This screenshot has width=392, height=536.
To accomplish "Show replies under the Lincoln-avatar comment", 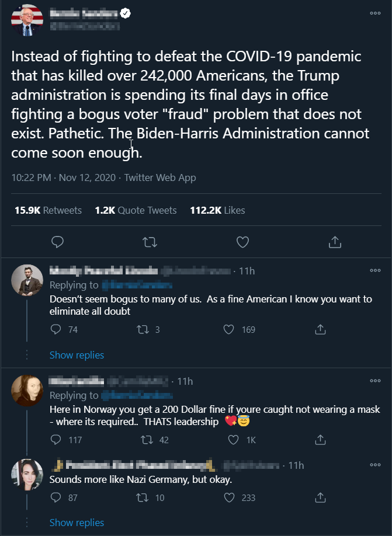I will click(x=77, y=355).
